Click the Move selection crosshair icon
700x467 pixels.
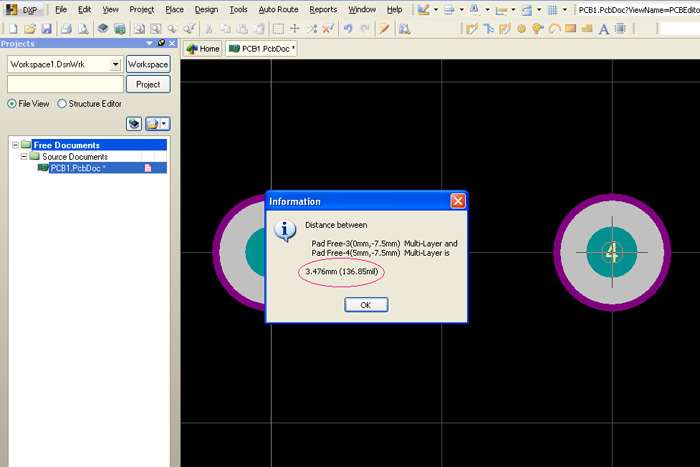pos(295,29)
